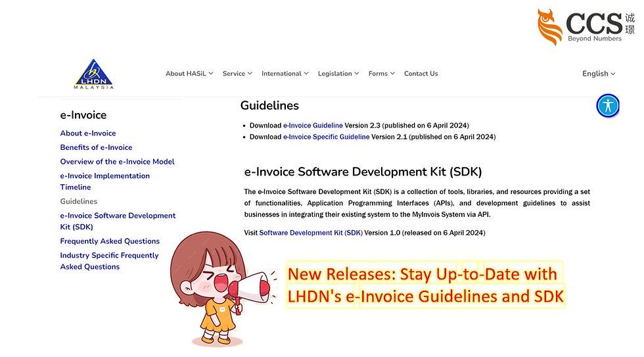This screenshot has width=644, height=357.
Task: Open e-Invoice Implementation Timeline link
Action: point(104,181)
